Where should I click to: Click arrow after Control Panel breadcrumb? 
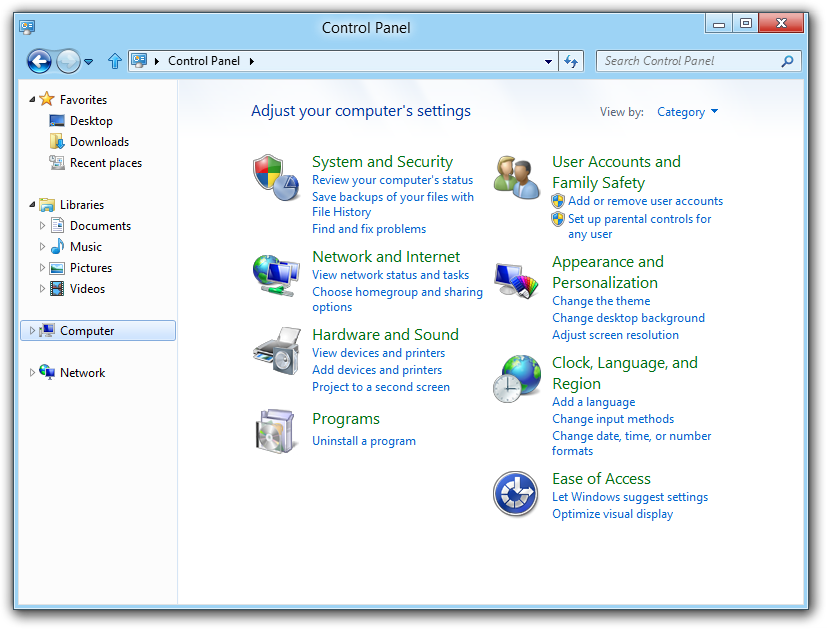point(252,61)
